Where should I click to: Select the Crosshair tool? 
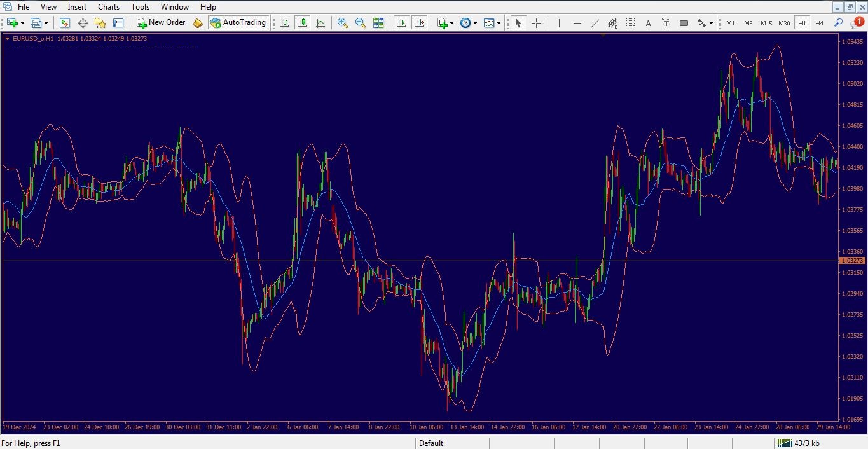(536, 23)
